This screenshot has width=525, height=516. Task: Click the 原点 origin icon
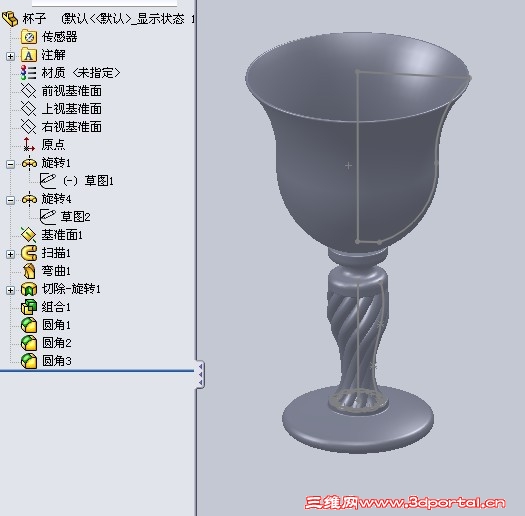(29, 145)
